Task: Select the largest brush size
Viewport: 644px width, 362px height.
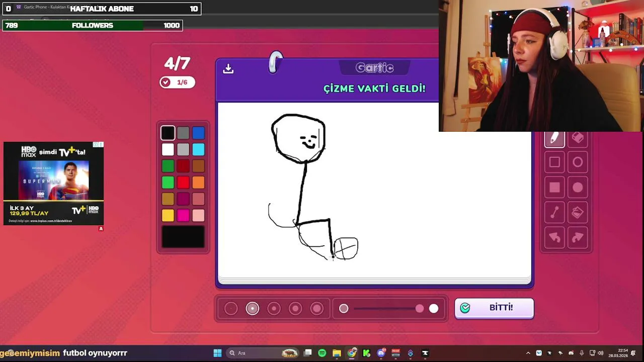Action: point(317,308)
